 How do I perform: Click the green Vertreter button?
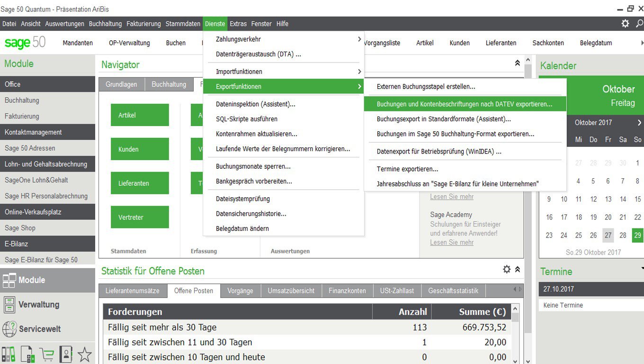point(140,218)
